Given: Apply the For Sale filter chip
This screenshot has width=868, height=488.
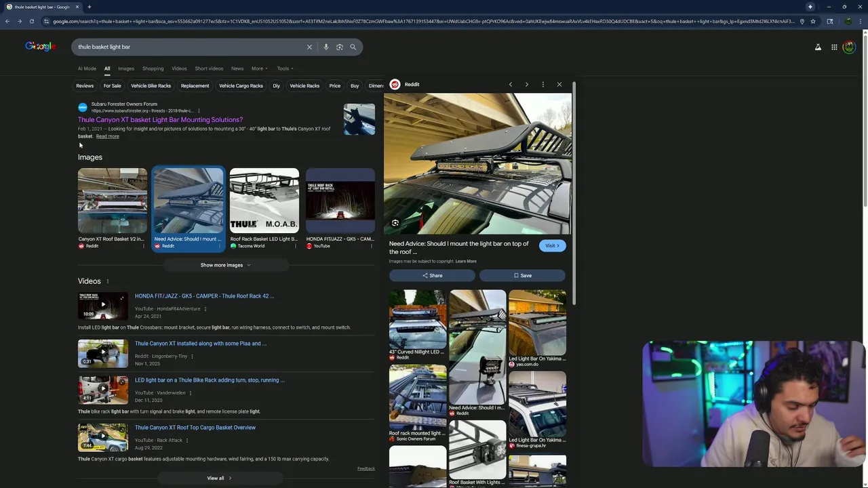Looking at the screenshot, I should click(x=113, y=86).
